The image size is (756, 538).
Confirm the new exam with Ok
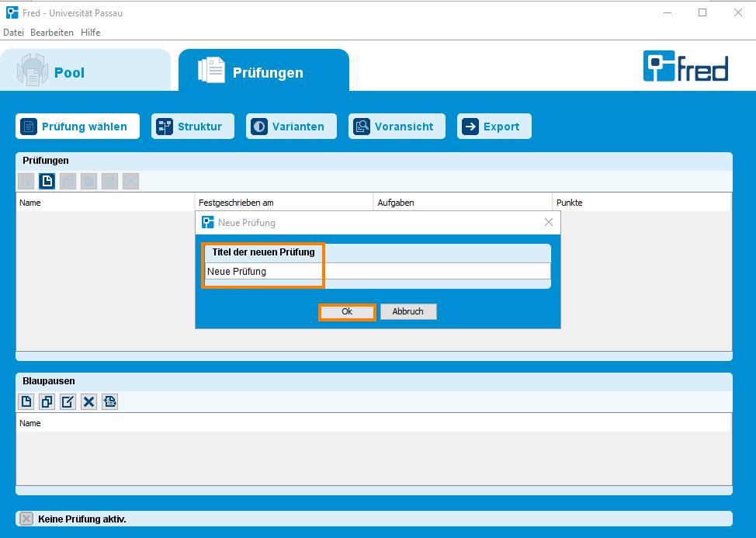click(x=347, y=312)
